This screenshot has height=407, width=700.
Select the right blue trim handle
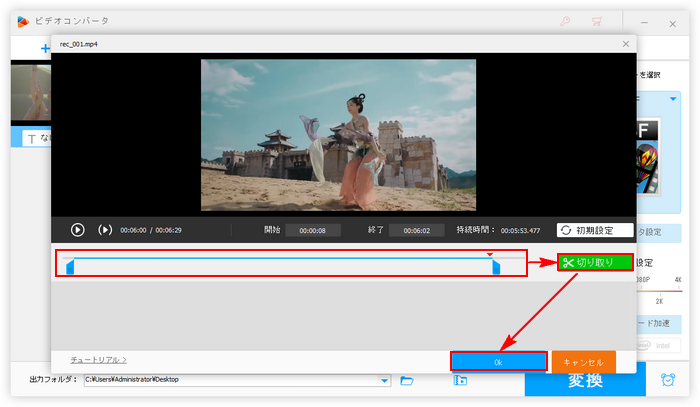pos(496,267)
